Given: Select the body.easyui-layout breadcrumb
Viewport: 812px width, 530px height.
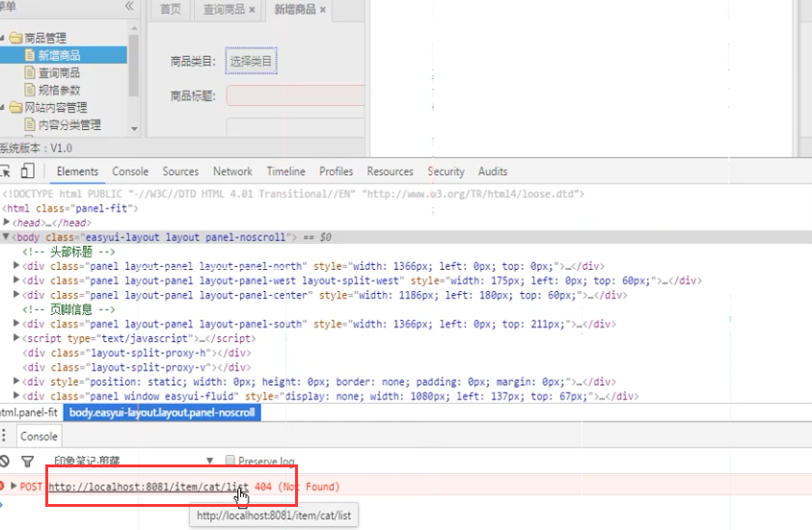Looking at the screenshot, I should [x=162, y=412].
